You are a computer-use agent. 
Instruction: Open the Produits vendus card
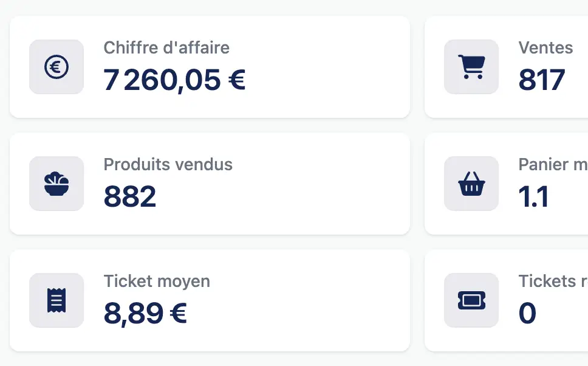coord(210,184)
